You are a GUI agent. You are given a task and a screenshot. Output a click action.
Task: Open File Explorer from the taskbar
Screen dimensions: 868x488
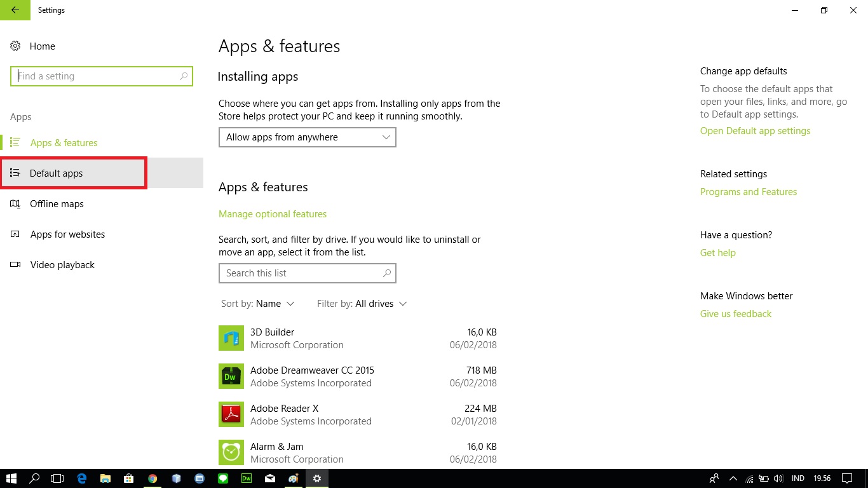coord(105,478)
